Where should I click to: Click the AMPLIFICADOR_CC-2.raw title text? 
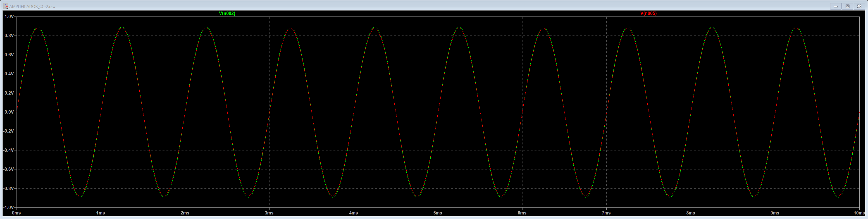[x=32, y=6]
